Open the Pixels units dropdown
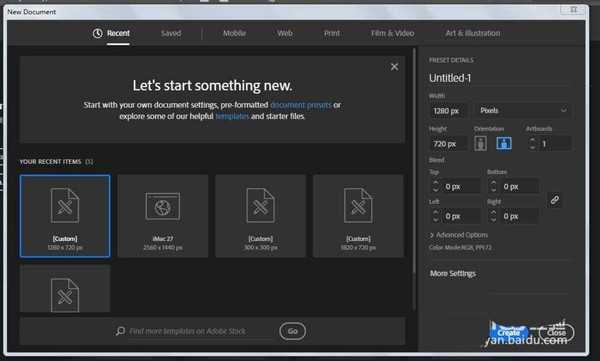This screenshot has width=600, height=361. tap(523, 110)
